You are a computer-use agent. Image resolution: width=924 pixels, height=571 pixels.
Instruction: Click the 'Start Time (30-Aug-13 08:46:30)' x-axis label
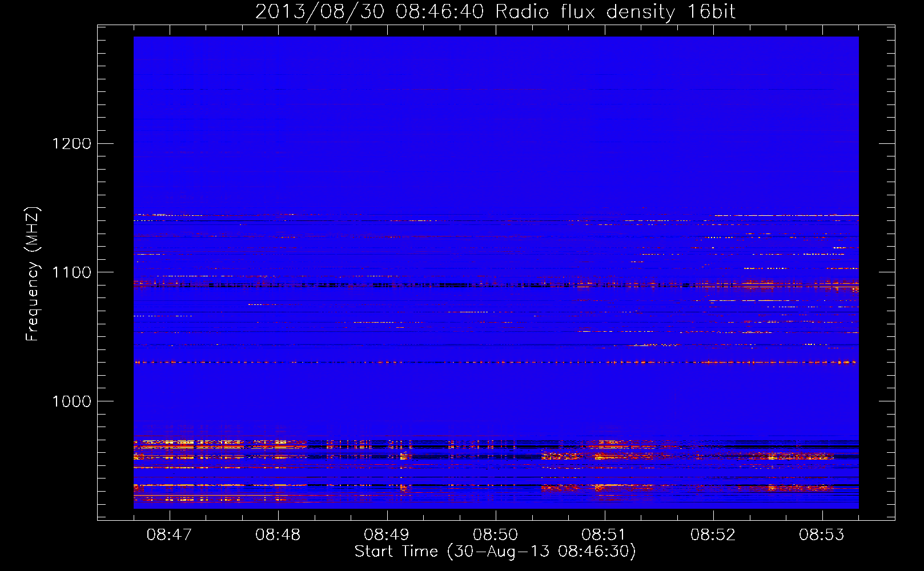click(x=495, y=552)
